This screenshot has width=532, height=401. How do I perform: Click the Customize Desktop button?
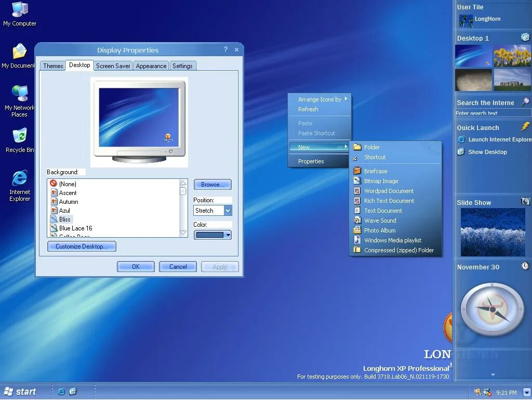coord(82,246)
